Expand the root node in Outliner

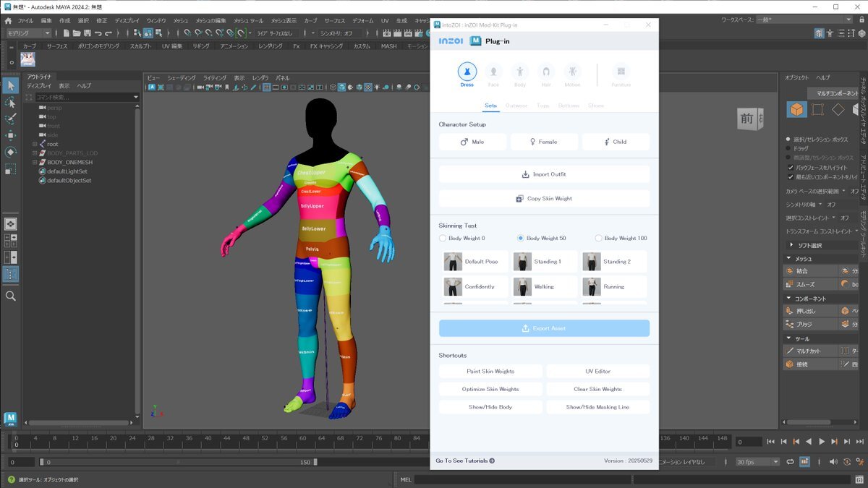coord(34,144)
